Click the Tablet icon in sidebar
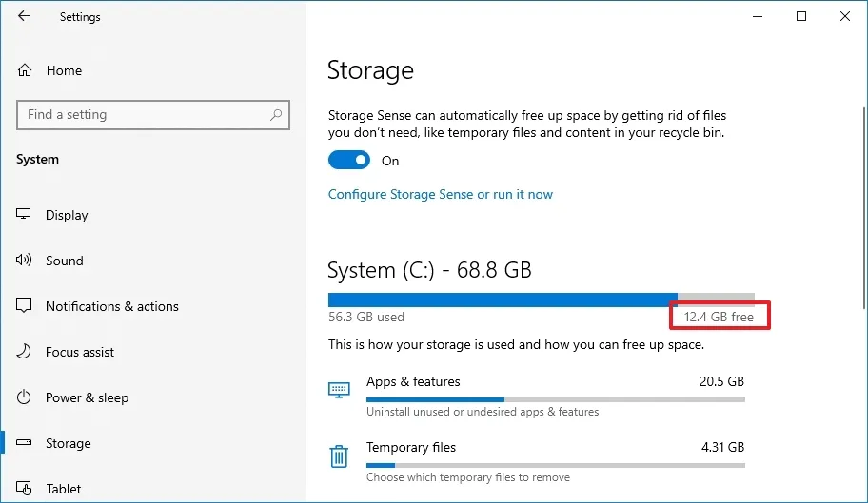The image size is (868, 503). 24,488
